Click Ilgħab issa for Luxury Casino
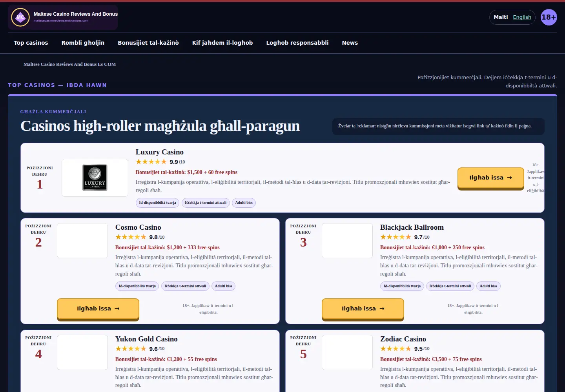The height and width of the screenshot is (392, 565). click(491, 178)
